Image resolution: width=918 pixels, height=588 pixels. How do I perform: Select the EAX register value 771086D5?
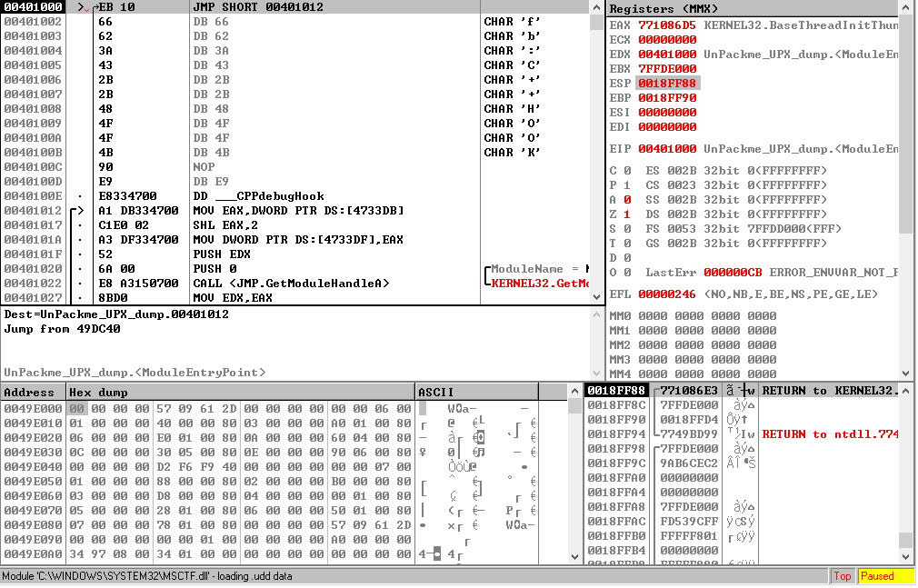667,25
